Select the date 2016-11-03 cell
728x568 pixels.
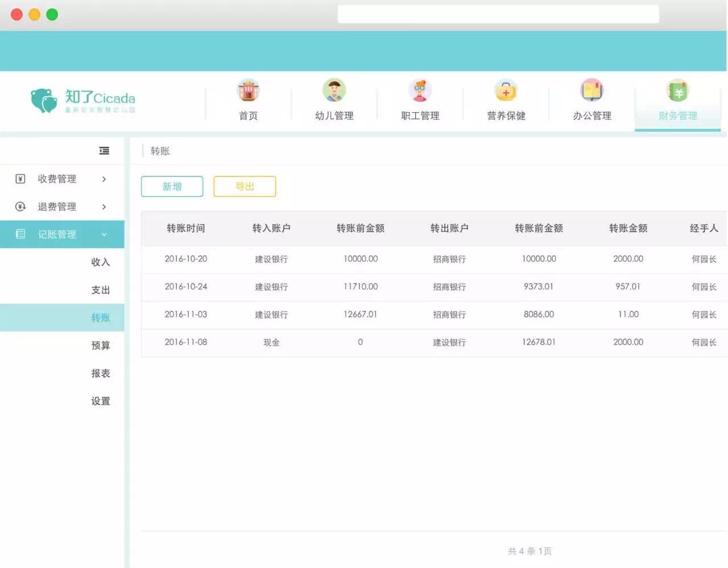point(186,314)
